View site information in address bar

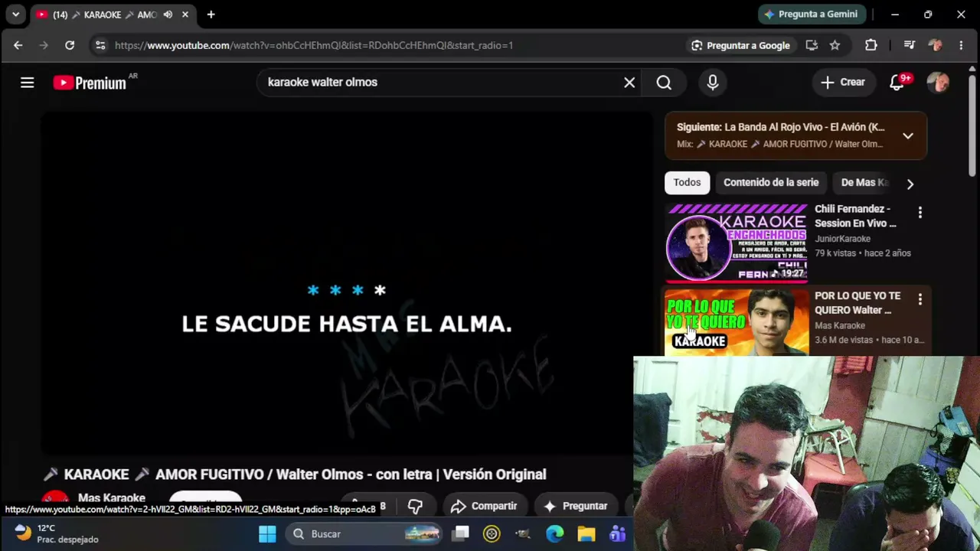(x=100, y=45)
